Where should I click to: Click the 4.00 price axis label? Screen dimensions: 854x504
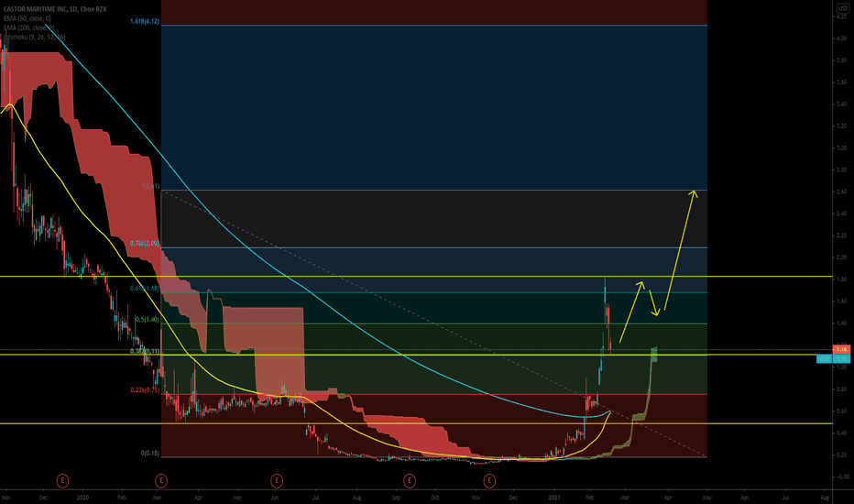pyautogui.click(x=841, y=38)
